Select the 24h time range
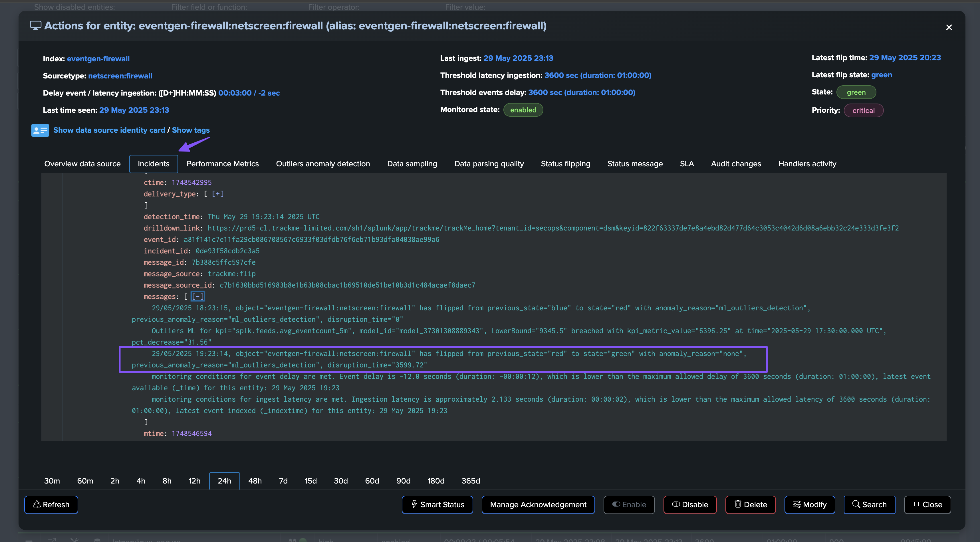 [224, 481]
